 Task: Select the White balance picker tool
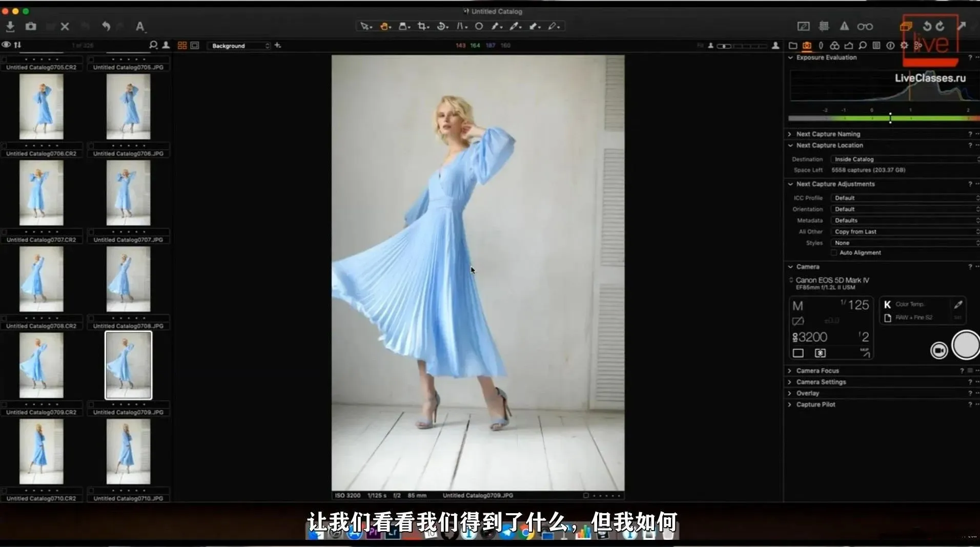click(x=516, y=26)
